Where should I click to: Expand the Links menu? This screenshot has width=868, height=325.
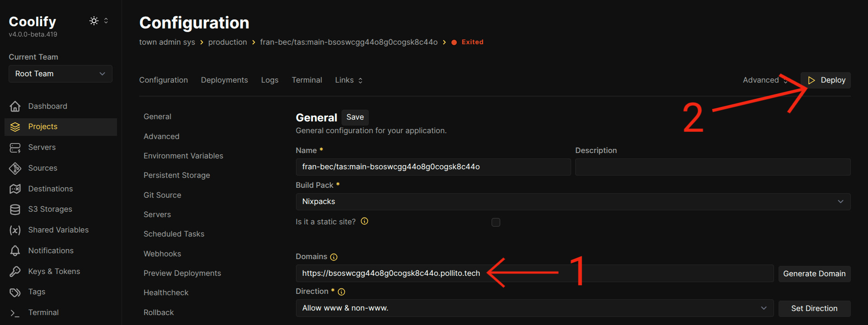349,80
